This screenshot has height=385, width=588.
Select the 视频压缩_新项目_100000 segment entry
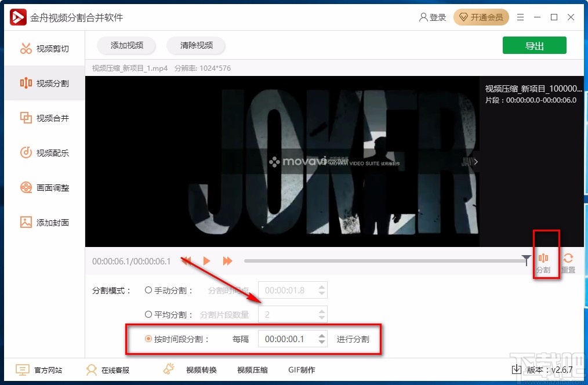pyautogui.click(x=533, y=94)
